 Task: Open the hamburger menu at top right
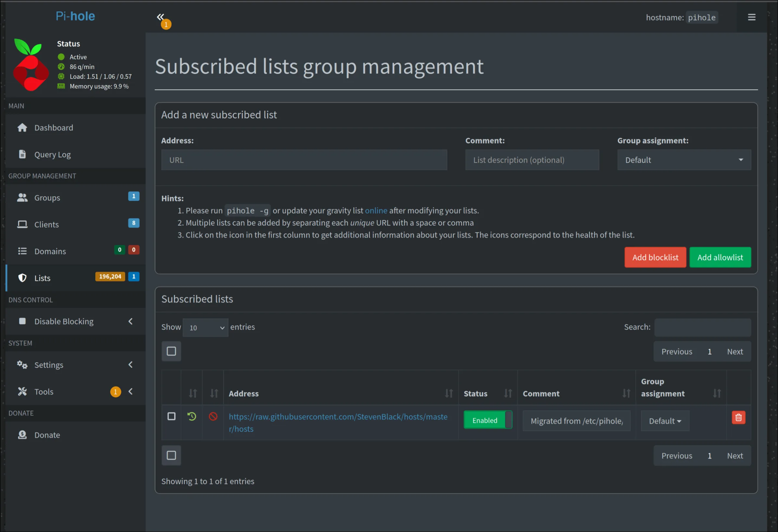752,17
